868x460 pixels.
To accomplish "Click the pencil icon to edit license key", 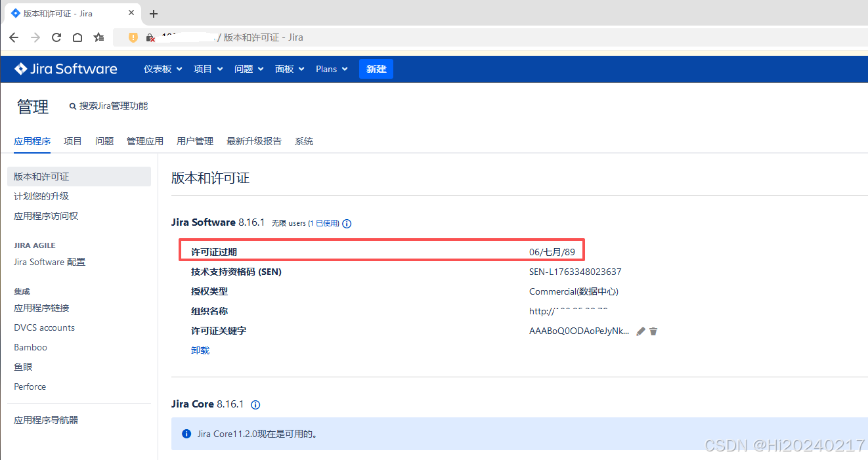I will [641, 331].
